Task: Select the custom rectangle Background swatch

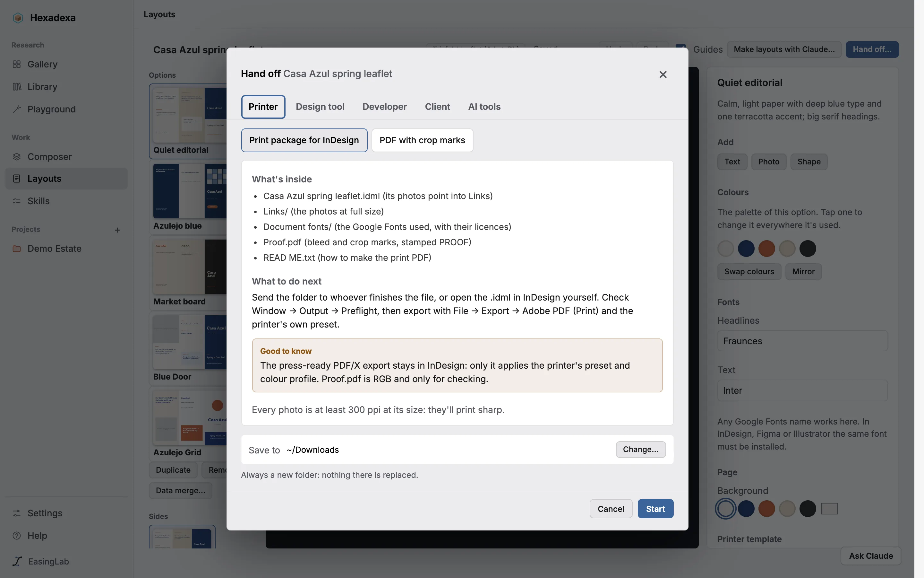Action: tap(829, 509)
